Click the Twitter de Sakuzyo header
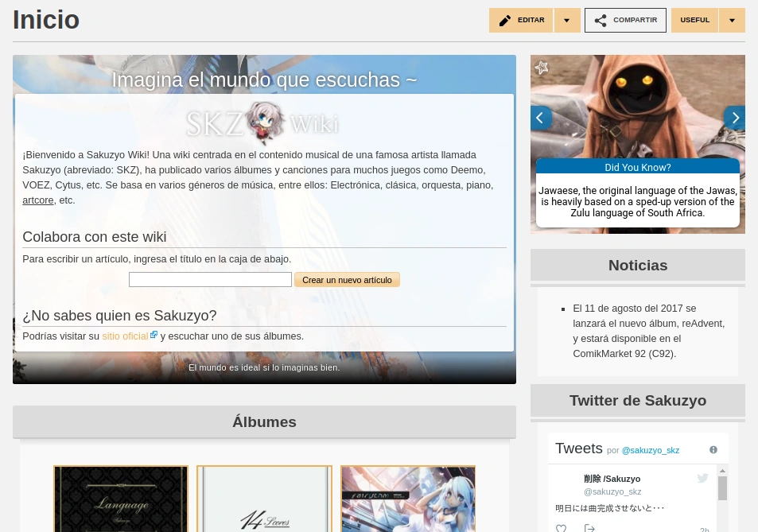758x532 pixels. (638, 401)
